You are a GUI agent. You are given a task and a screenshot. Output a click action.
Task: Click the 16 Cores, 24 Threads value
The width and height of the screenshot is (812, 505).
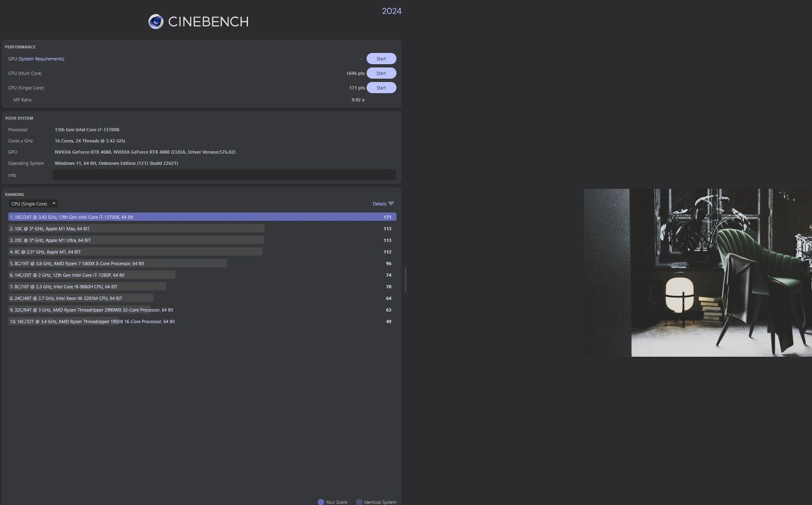(90, 141)
